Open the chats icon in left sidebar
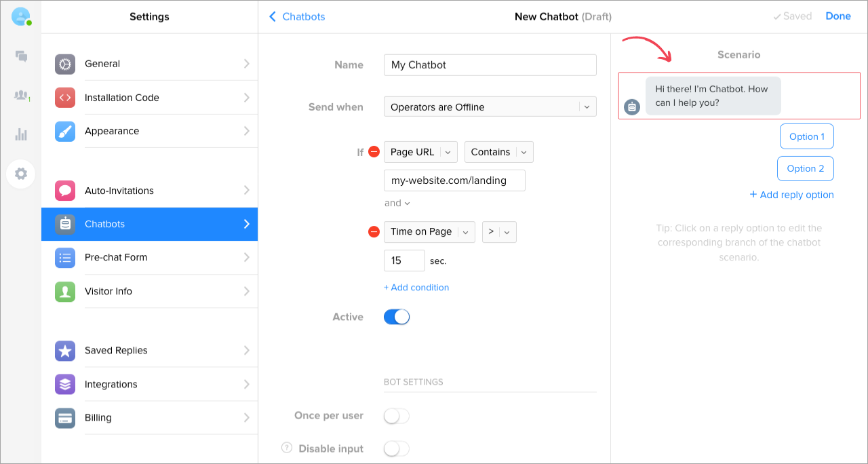 click(21, 56)
